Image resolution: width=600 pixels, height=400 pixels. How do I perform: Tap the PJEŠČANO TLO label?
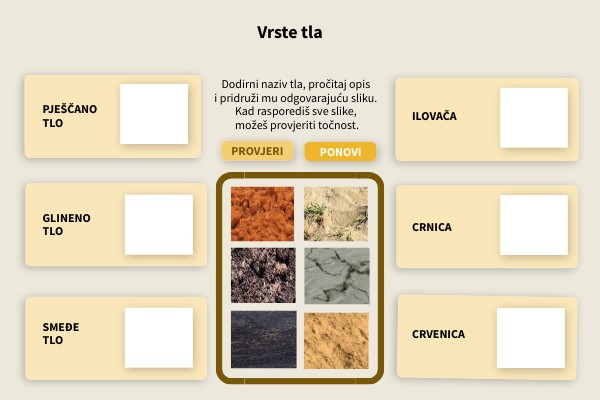coord(70,116)
